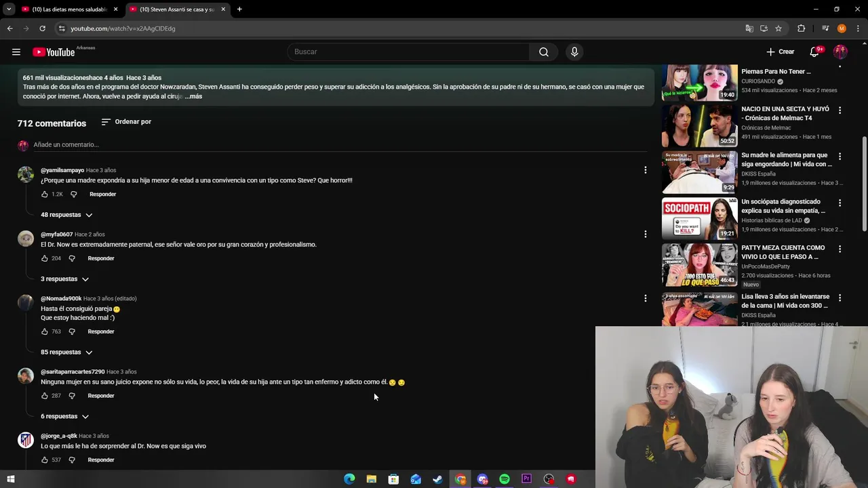Image resolution: width=868 pixels, height=488 pixels.
Task: Expand 85 respuestas replies
Action: pos(66,352)
